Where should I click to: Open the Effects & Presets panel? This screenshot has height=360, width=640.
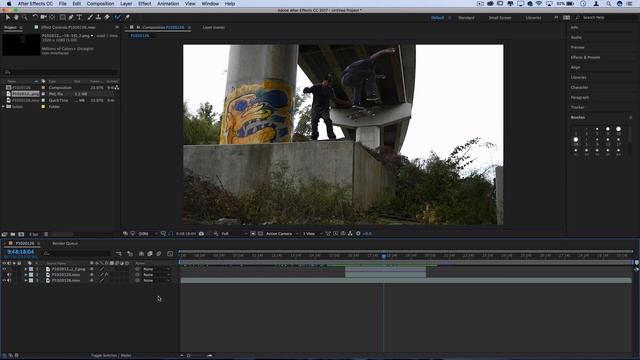(585, 58)
